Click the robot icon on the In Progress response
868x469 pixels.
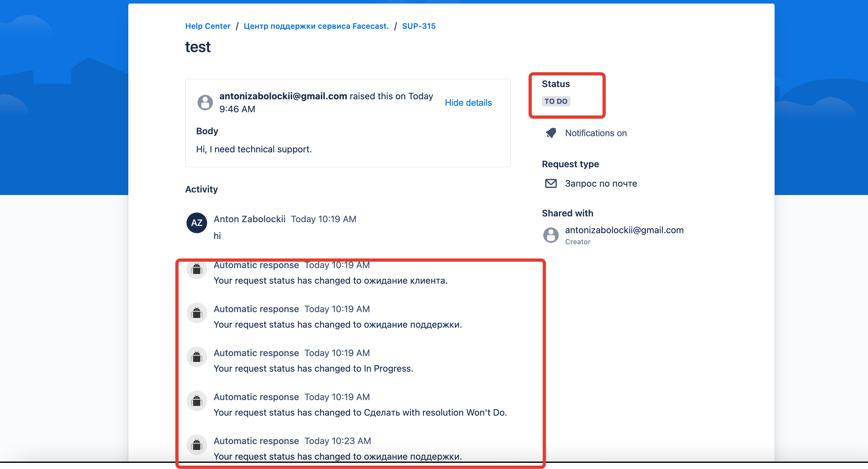(196, 357)
